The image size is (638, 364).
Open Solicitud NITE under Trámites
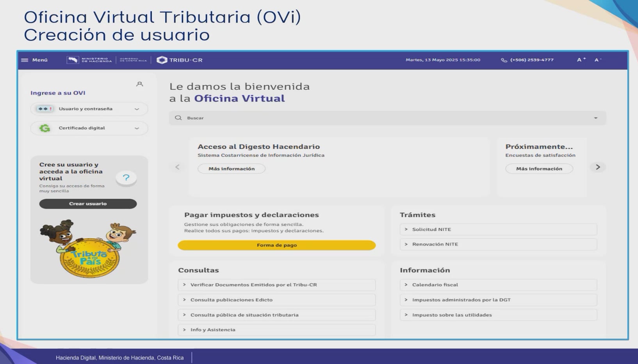(498, 229)
